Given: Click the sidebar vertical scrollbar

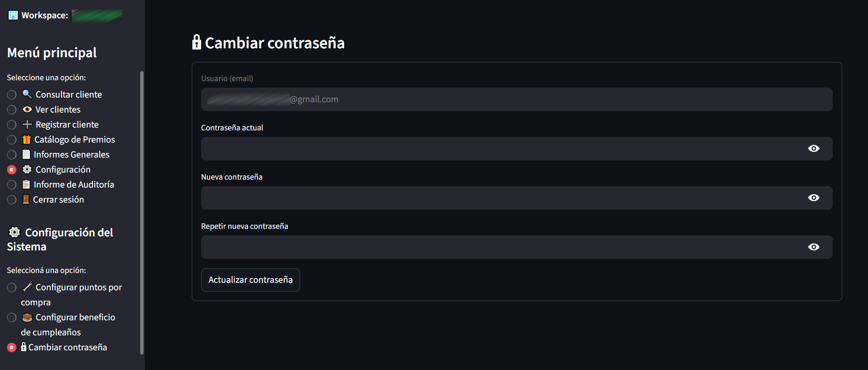Looking at the screenshot, I should [x=142, y=211].
